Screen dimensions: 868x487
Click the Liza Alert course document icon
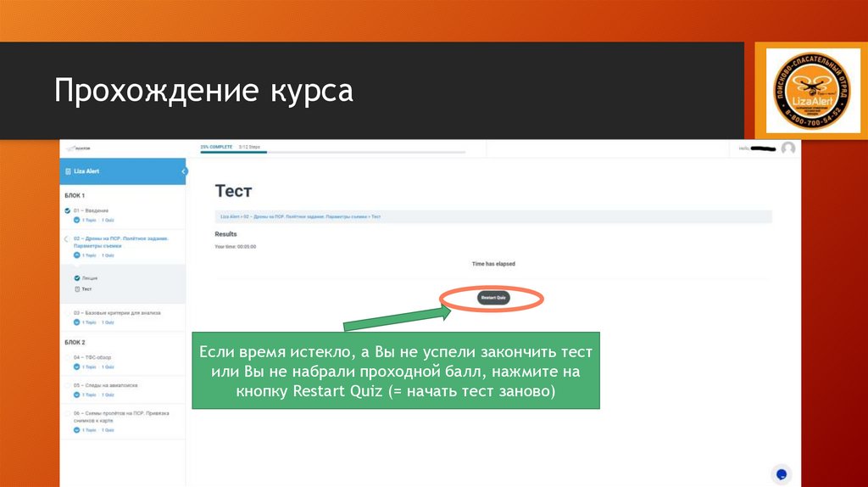68,171
